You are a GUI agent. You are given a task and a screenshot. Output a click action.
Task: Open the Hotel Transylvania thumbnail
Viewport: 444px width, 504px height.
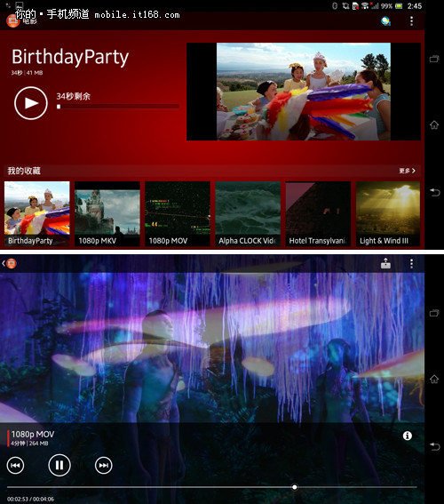click(318, 213)
